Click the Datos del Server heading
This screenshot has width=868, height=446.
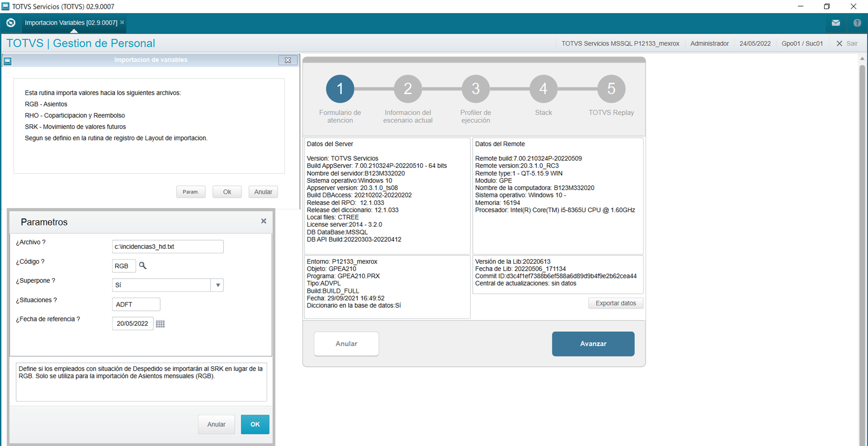(x=330, y=144)
